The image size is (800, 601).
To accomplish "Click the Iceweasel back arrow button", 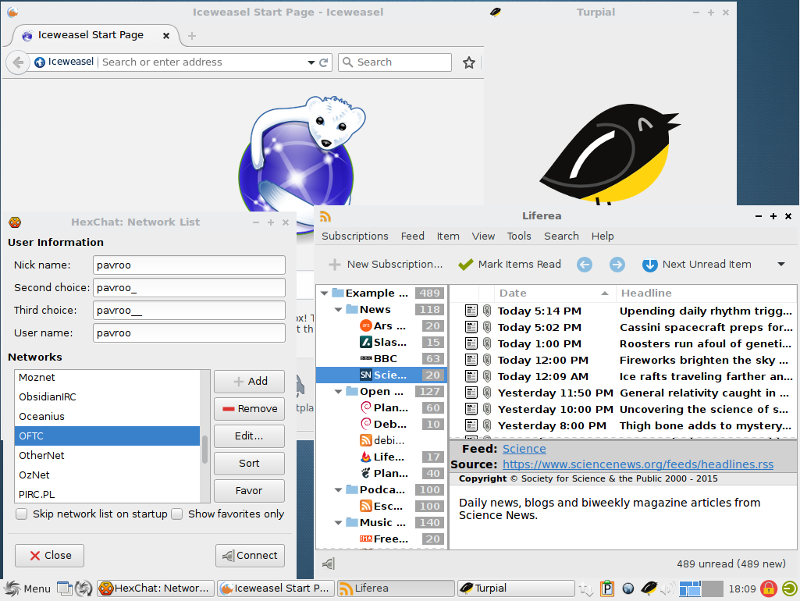I will point(17,63).
